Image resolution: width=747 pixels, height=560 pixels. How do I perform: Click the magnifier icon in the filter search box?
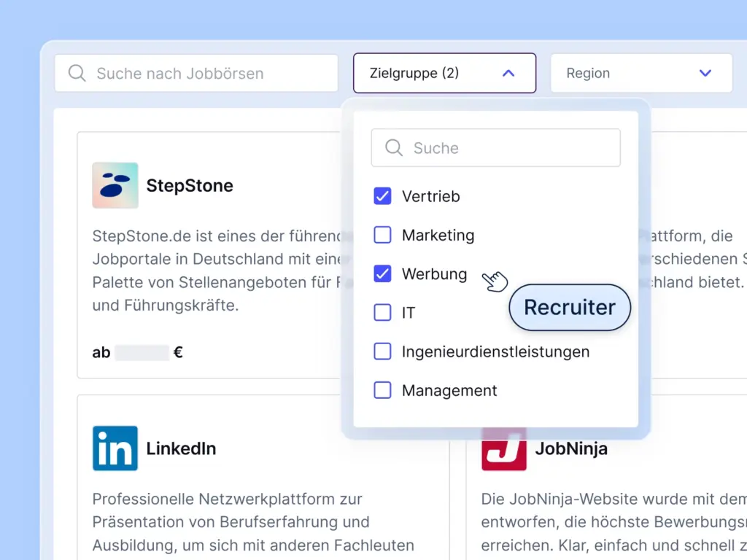[x=393, y=147]
